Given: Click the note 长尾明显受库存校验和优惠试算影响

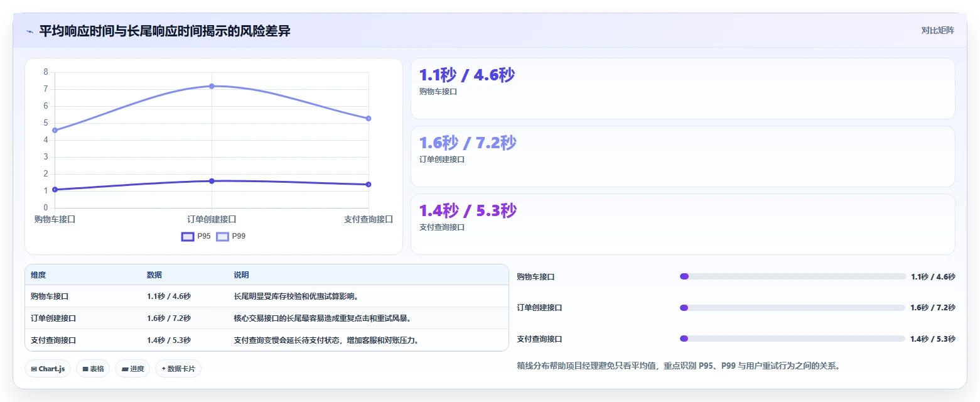Looking at the screenshot, I should (x=296, y=296).
